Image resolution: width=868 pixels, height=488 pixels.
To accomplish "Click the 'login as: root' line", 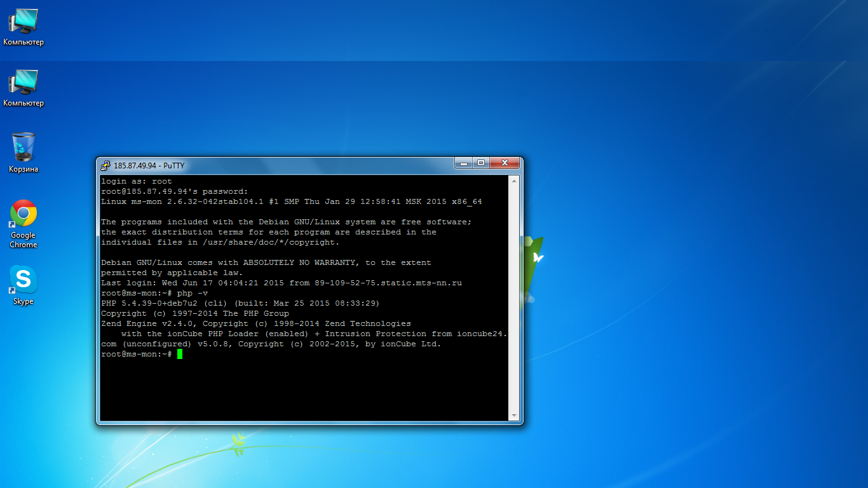I will (x=137, y=182).
